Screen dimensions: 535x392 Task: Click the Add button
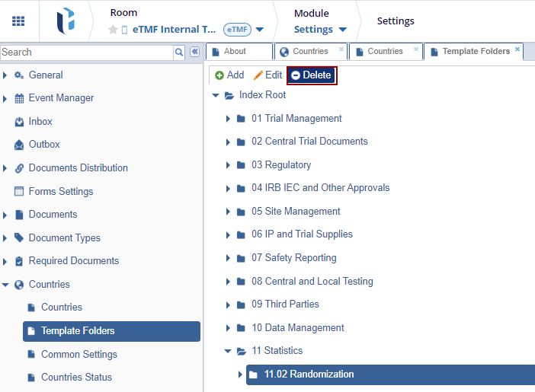[229, 75]
